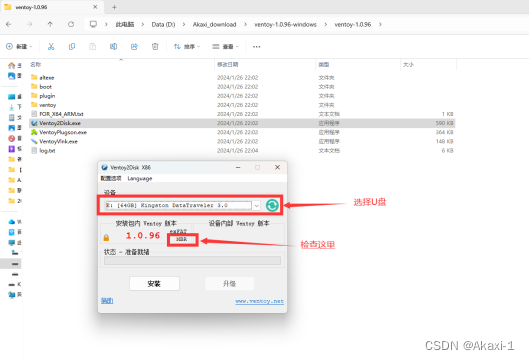Viewport: 530px width, 360px height.
Task: Click Akaxi_download in the breadcrumb
Action: point(214,24)
